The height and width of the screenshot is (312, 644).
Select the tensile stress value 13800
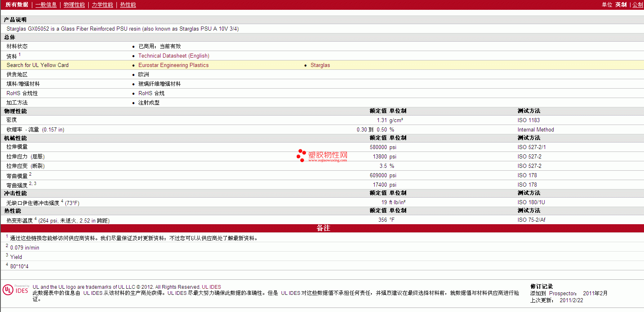tap(380, 157)
